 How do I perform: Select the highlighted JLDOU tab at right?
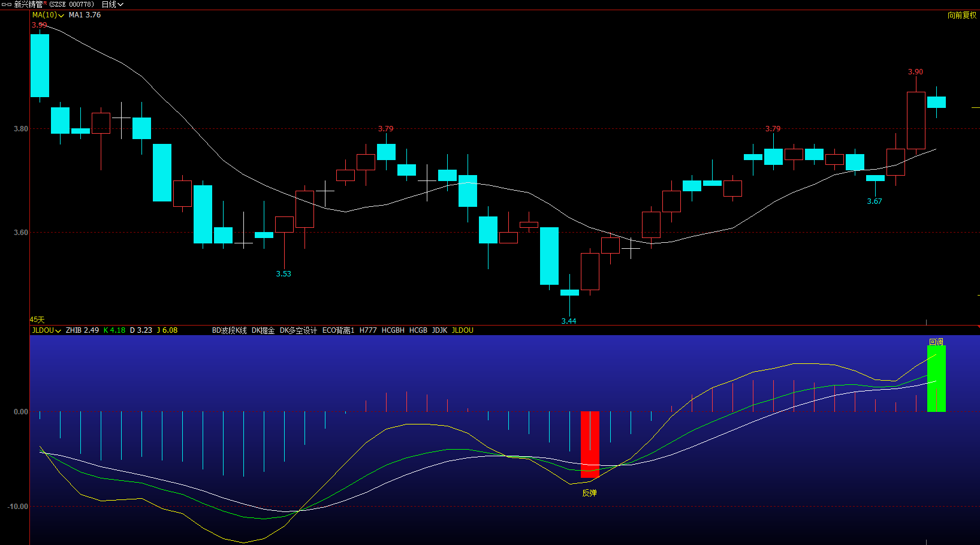[x=463, y=330]
